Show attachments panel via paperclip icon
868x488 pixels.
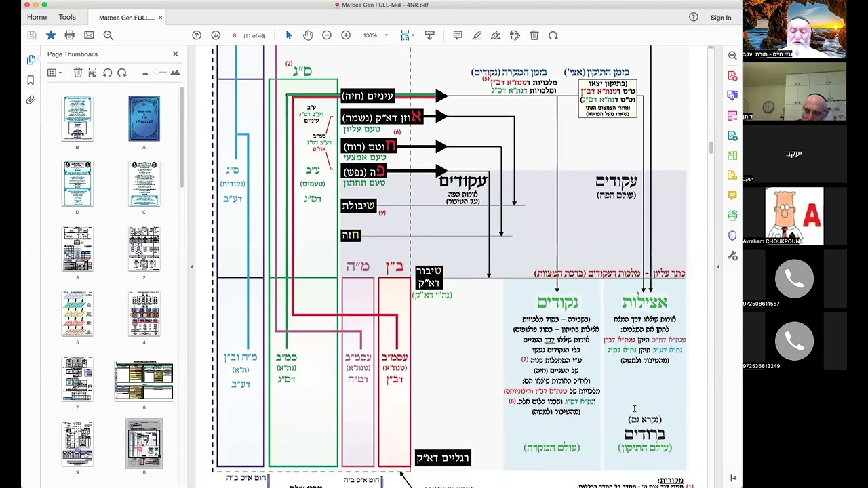(x=31, y=100)
